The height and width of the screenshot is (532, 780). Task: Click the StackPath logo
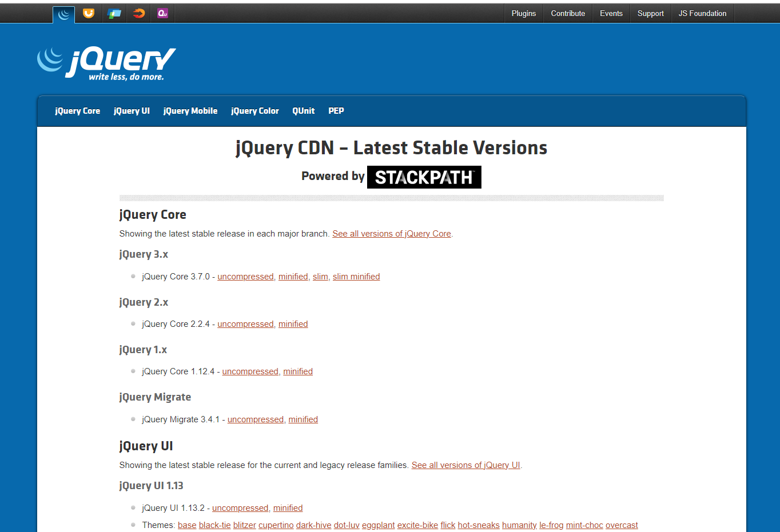(424, 177)
